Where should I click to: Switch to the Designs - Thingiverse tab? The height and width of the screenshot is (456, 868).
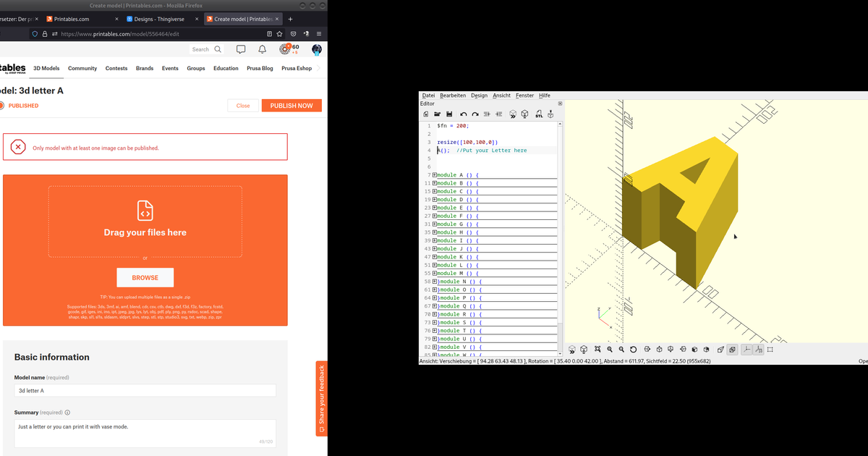[x=160, y=20]
